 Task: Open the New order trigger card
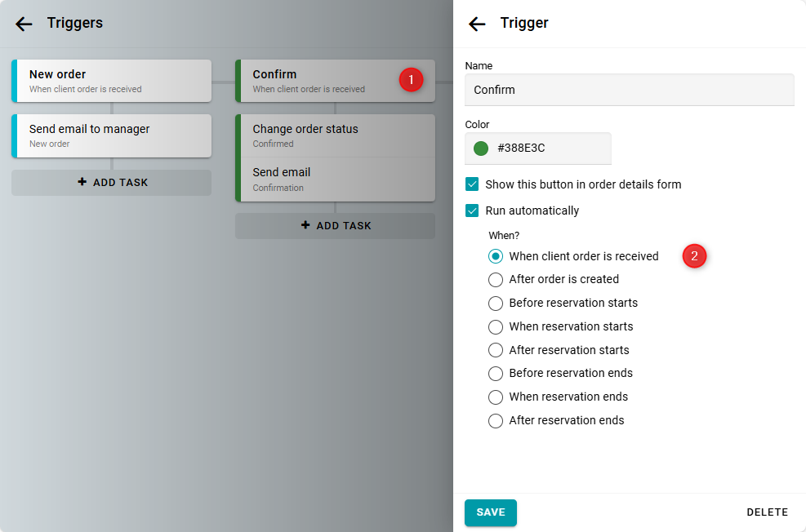(x=112, y=81)
